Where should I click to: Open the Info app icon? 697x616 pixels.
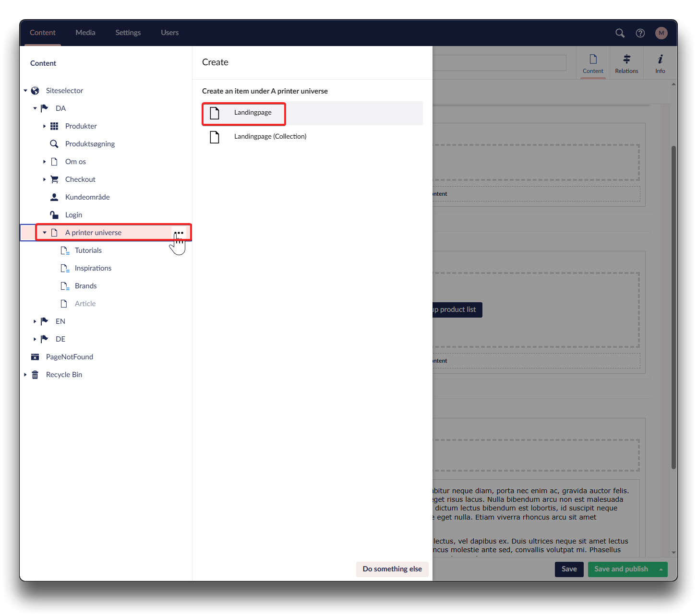pos(660,63)
